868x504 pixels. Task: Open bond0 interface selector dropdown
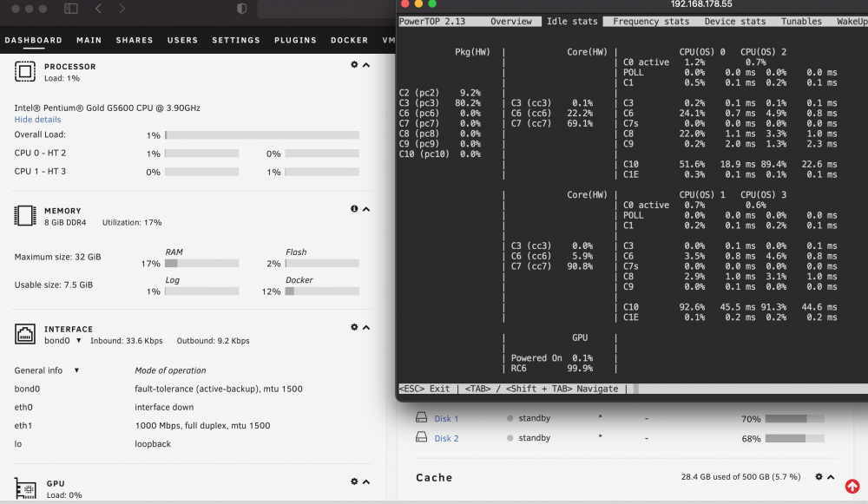click(x=79, y=340)
